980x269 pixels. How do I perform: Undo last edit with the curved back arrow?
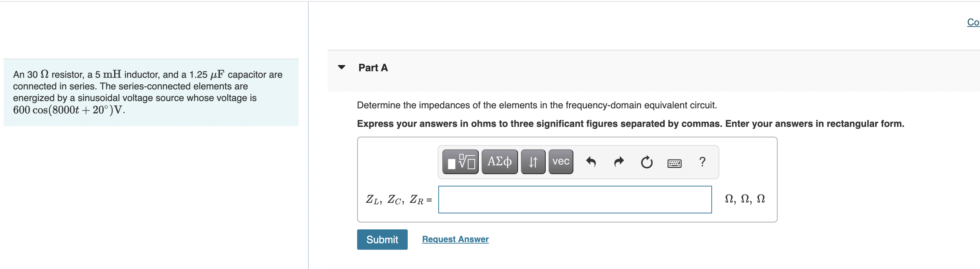pos(591,162)
